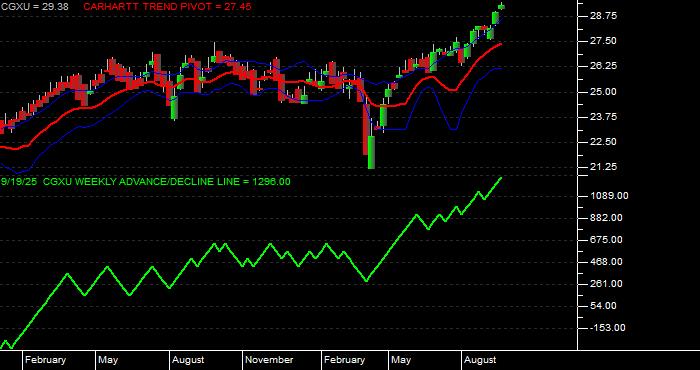
Task: Click the 1089.00 advance/decline axis value
Action: tap(609, 195)
